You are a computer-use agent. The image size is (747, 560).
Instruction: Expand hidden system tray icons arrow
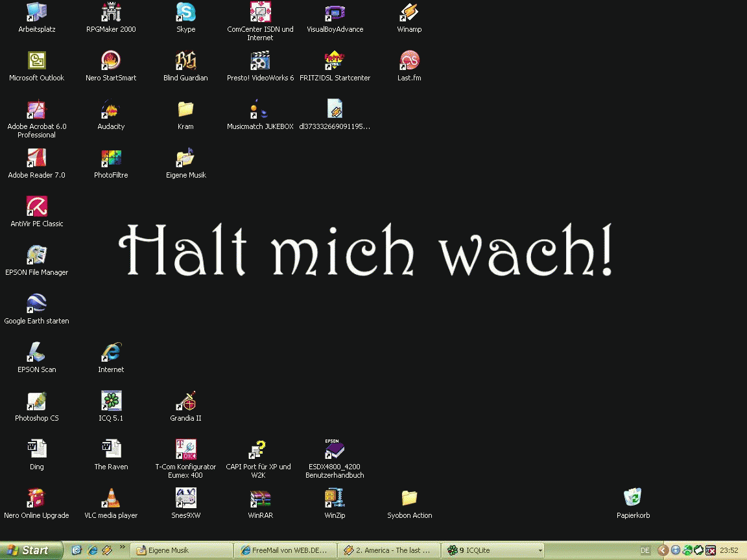663,550
